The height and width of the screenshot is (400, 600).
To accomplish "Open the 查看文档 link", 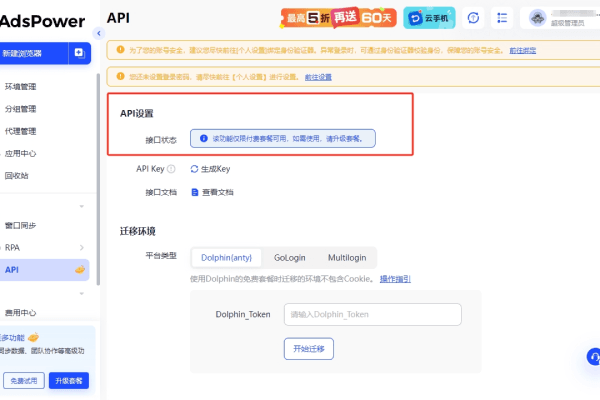I will (x=217, y=192).
